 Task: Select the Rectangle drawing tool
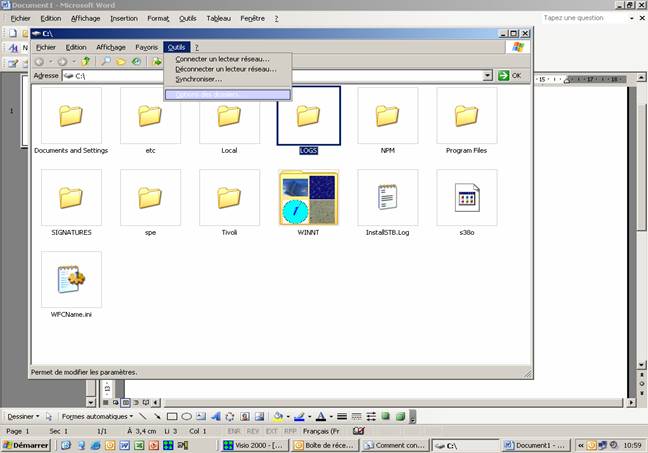(172, 417)
